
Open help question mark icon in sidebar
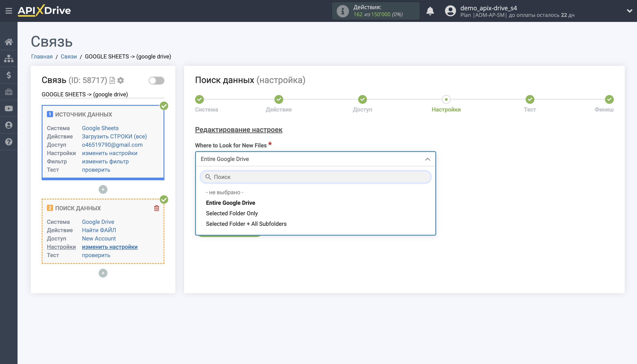pos(9,142)
